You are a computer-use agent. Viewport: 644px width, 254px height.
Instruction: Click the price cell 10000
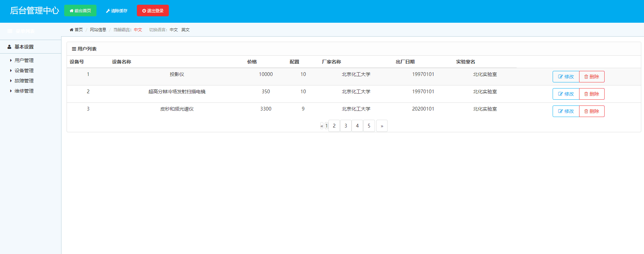pos(266,74)
